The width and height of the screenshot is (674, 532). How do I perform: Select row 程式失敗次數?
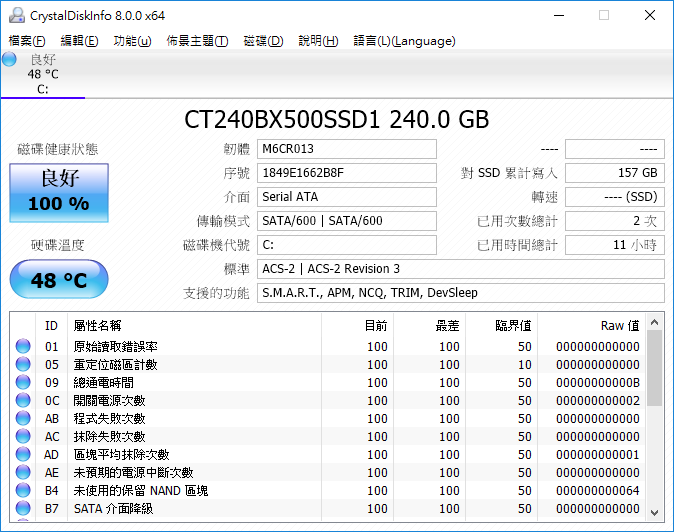[x=328, y=419]
